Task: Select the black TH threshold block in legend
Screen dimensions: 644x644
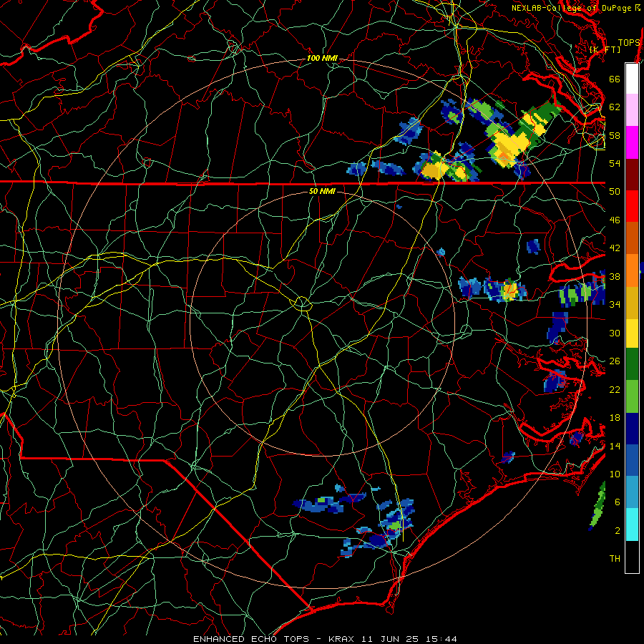Action: pyautogui.click(x=632, y=557)
